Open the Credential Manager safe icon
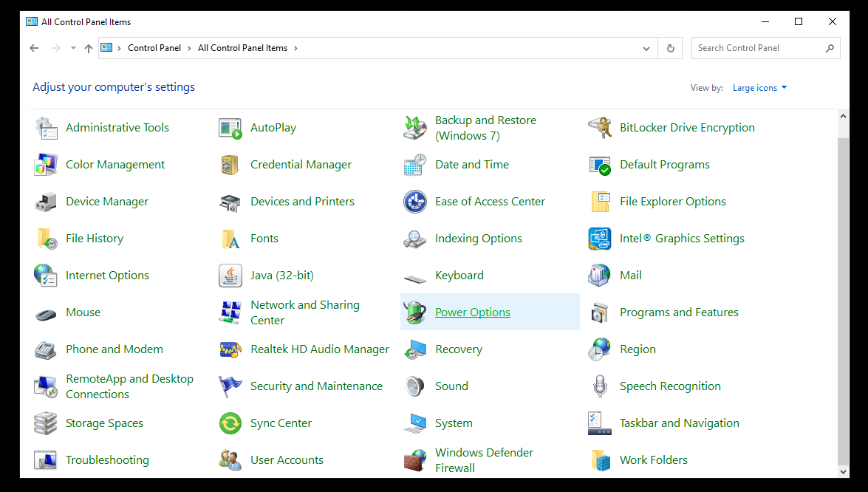The image size is (868, 492). (230, 165)
